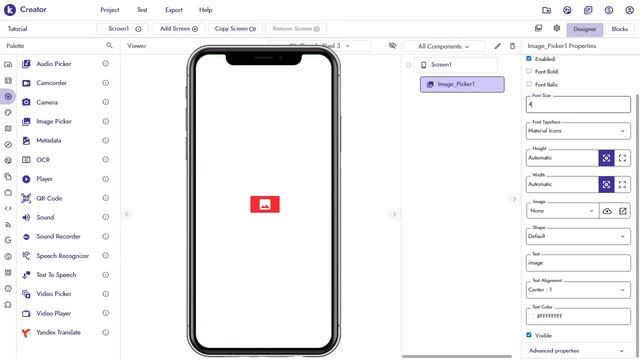Image resolution: width=640 pixels, height=360 pixels.
Task: Select the Video Picker component
Action: pyautogui.click(x=53, y=294)
